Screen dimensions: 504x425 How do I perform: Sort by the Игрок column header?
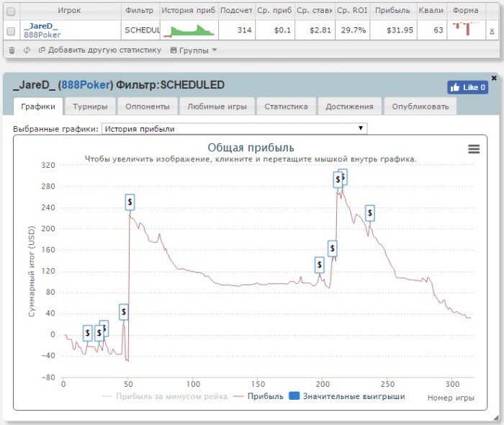coord(69,10)
